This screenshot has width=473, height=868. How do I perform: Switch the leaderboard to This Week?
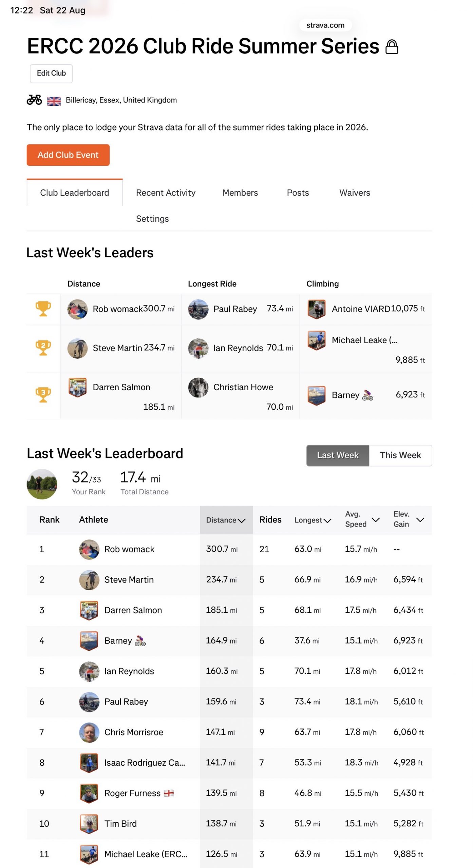(x=400, y=455)
